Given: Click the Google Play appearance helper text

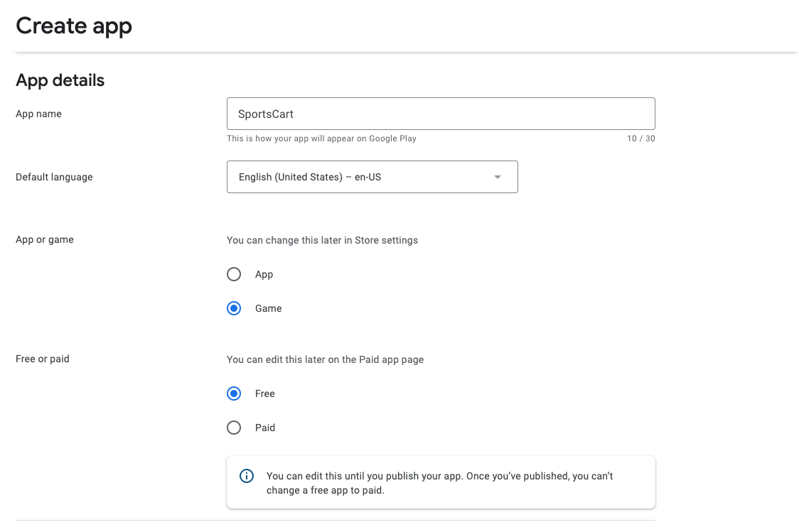Looking at the screenshot, I should coord(321,139).
